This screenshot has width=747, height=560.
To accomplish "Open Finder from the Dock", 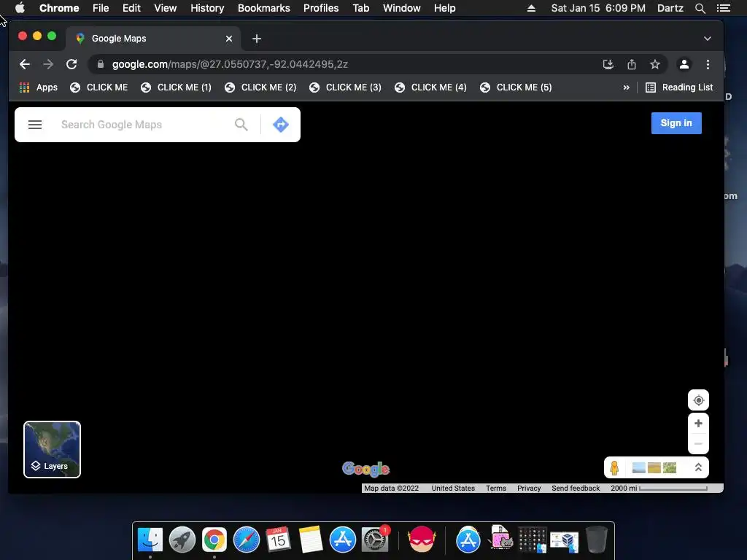I will click(150, 540).
